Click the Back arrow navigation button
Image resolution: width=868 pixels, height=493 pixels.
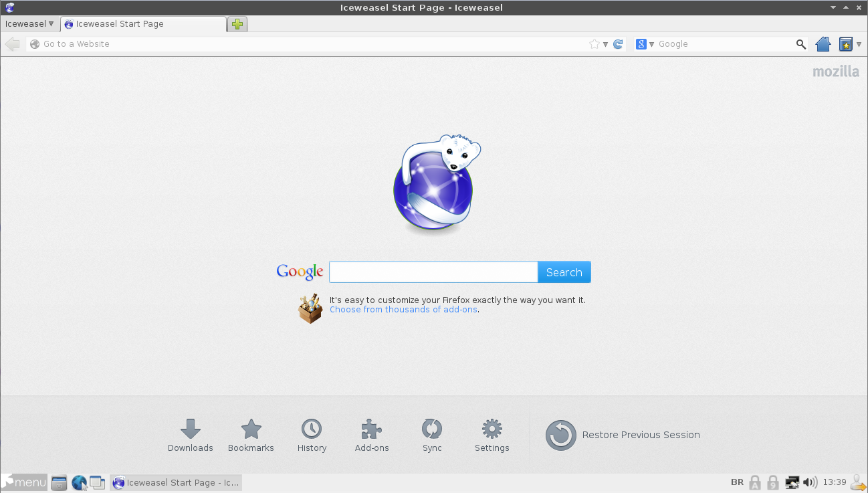tap(12, 44)
